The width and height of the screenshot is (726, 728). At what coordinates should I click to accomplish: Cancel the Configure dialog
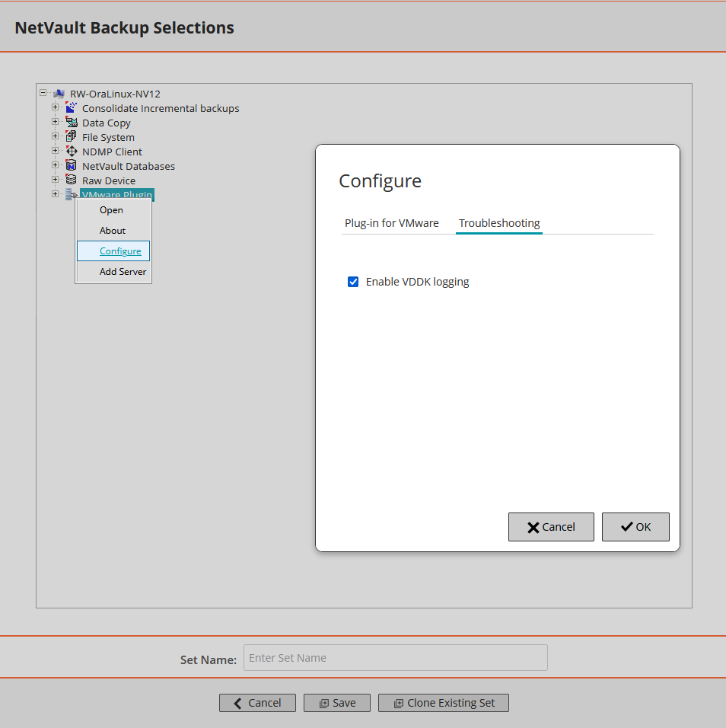coord(551,526)
